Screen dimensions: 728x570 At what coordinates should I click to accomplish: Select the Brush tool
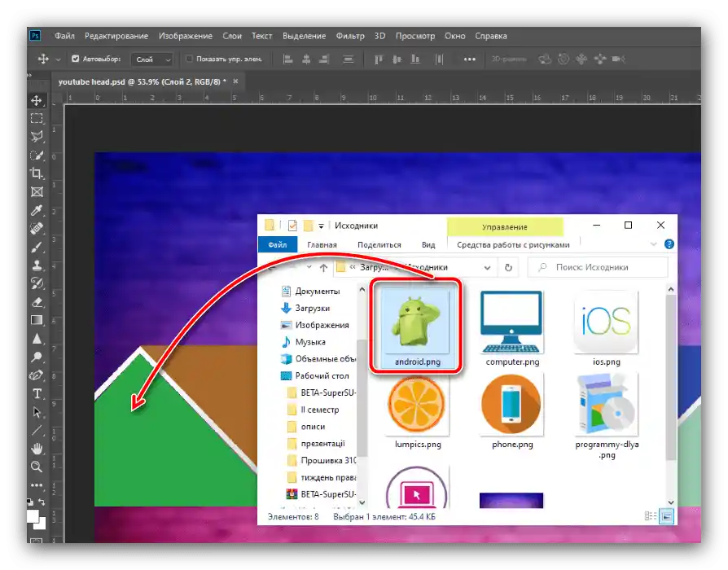point(37,247)
